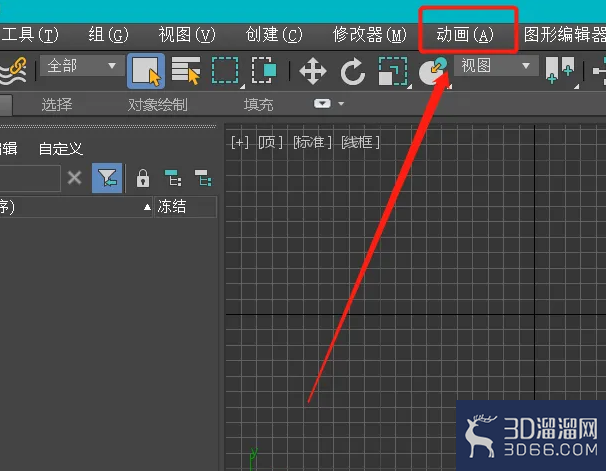Activate Select and Scale tool
Image resolution: width=606 pixels, height=471 pixels.
pos(393,71)
